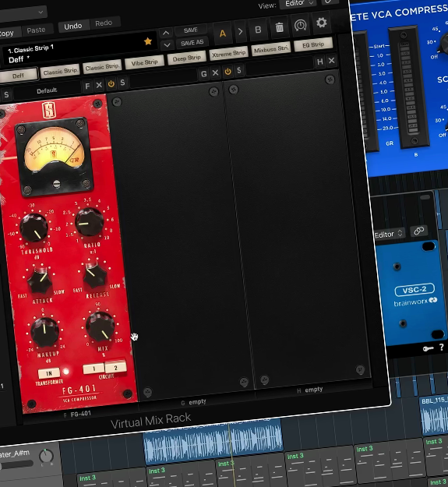Click the FG-401 Ratio knob
Screen dimensions: 448x487
pos(89,222)
